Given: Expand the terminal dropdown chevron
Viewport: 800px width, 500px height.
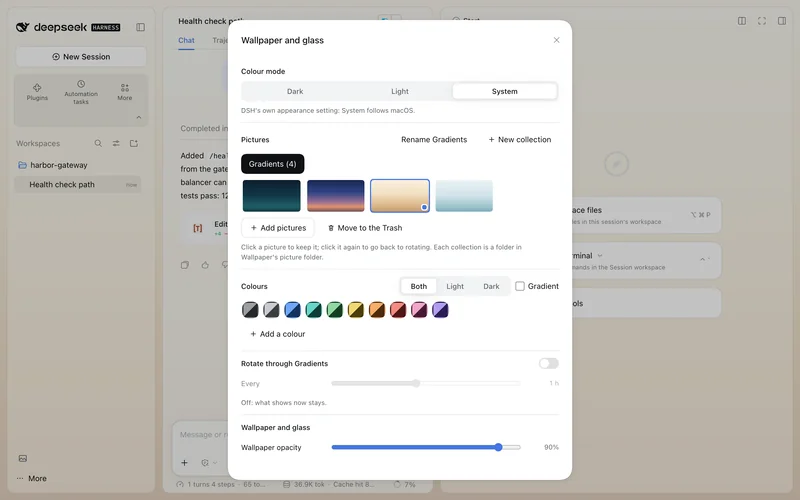Looking at the screenshot, I should point(600,256).
